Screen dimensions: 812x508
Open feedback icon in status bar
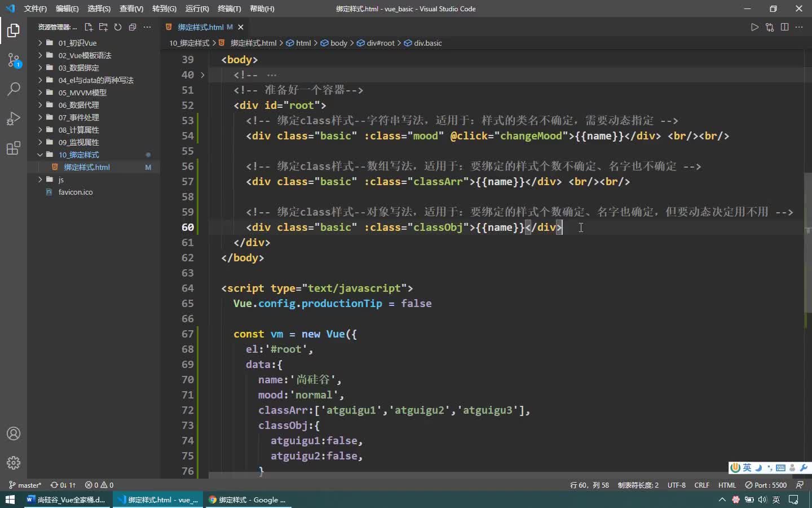[800, 485]
